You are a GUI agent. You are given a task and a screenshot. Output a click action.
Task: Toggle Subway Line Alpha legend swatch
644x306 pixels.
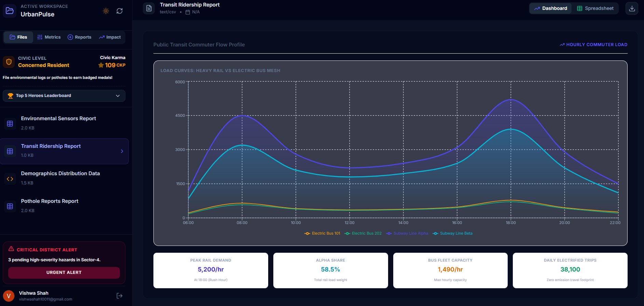[389, 234]
